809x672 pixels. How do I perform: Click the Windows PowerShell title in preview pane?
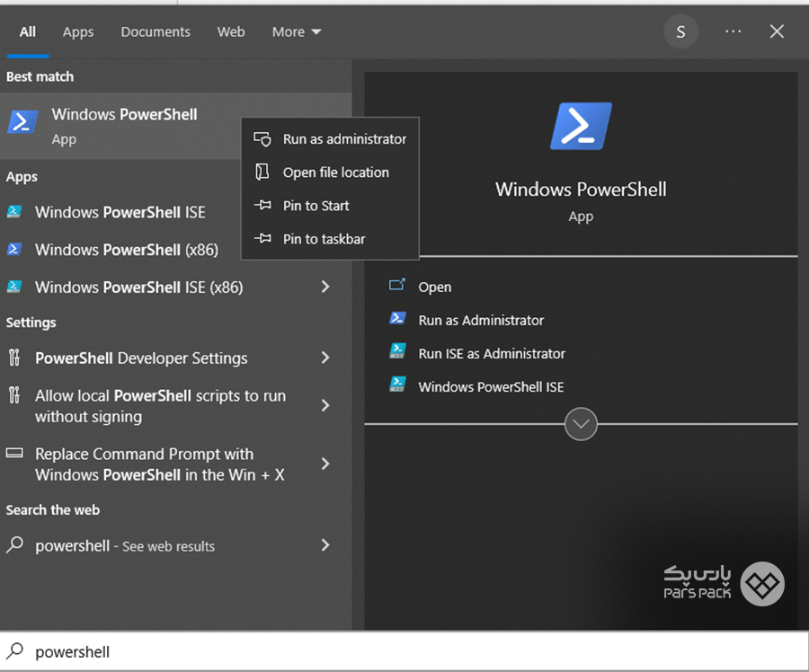[581, 190]
